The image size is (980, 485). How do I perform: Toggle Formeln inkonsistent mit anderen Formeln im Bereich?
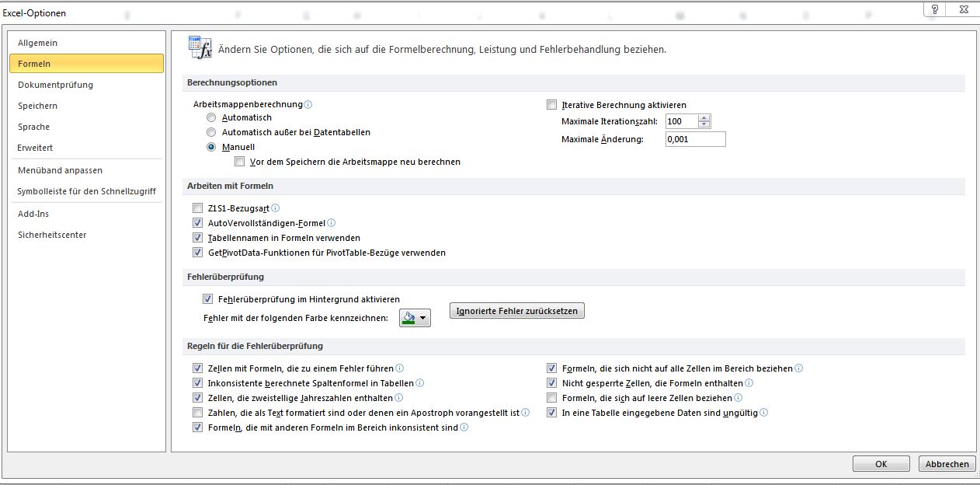(197, 427)
